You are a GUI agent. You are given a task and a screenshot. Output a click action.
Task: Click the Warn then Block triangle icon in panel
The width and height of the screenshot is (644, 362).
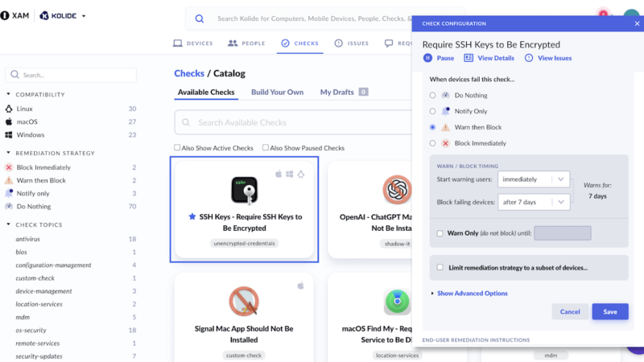[x=446, y=127]
